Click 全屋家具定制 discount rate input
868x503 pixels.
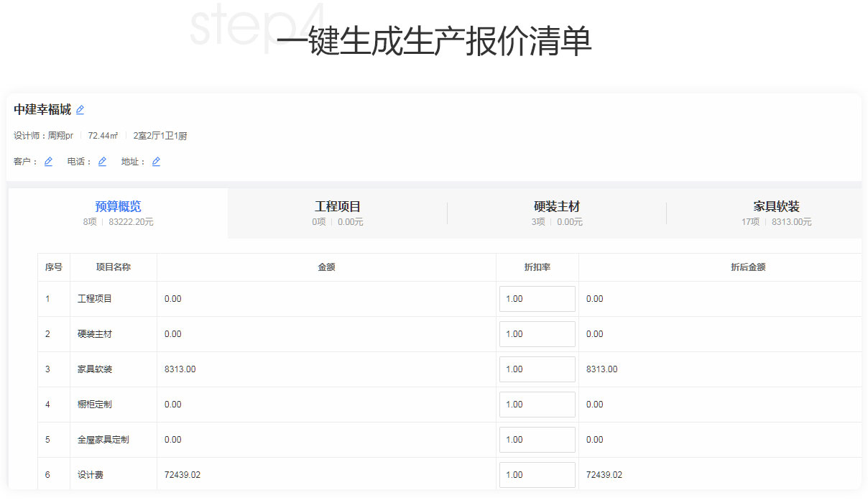537,440
